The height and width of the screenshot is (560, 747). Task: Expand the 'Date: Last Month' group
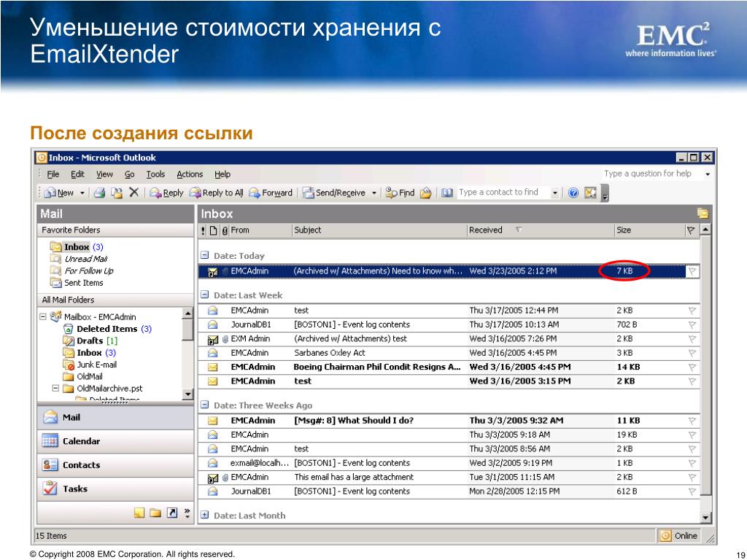[205, 515]
